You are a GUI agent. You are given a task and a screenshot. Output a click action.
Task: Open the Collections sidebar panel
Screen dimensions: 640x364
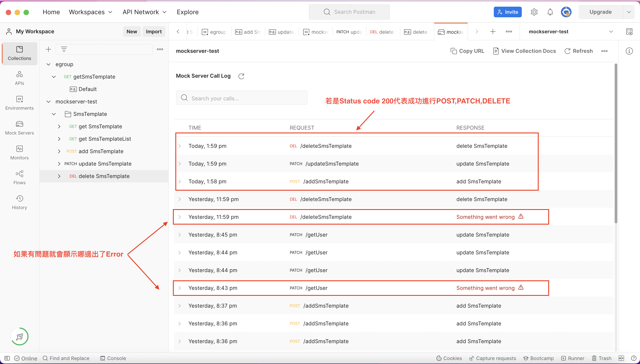pyautogui.click(x=19, y=53)
